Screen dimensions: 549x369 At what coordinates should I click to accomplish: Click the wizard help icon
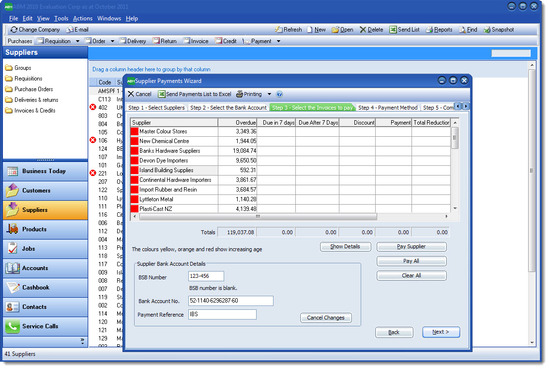pyautogui.click(x=279, y=94)
